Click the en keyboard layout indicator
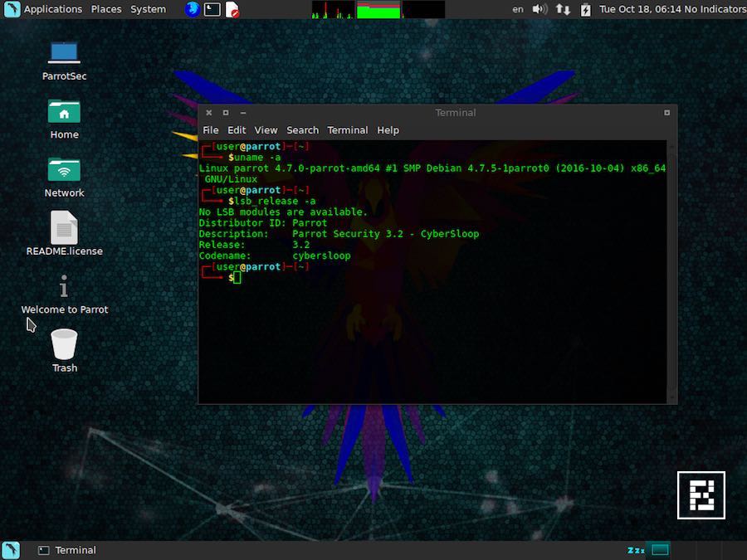The height and width of the screenshot is (560, 747). (x=518, y=9)
